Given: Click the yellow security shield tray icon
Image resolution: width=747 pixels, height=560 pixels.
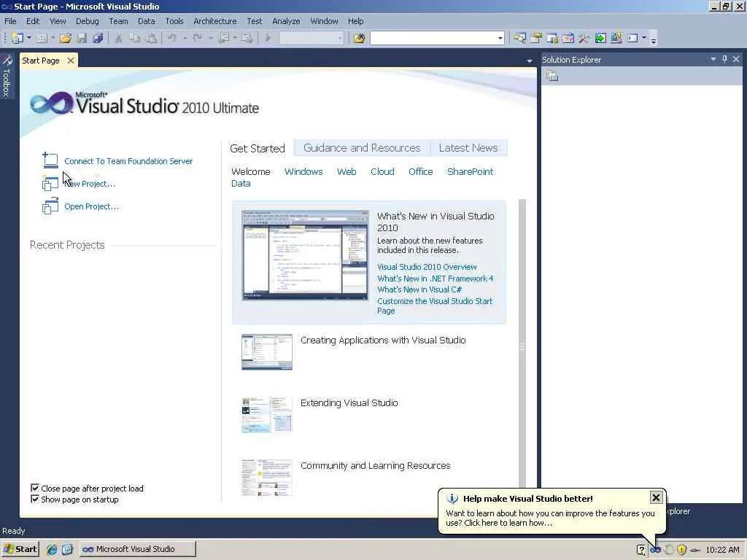Looking at the screenshot, I should [x=682, y=549].
